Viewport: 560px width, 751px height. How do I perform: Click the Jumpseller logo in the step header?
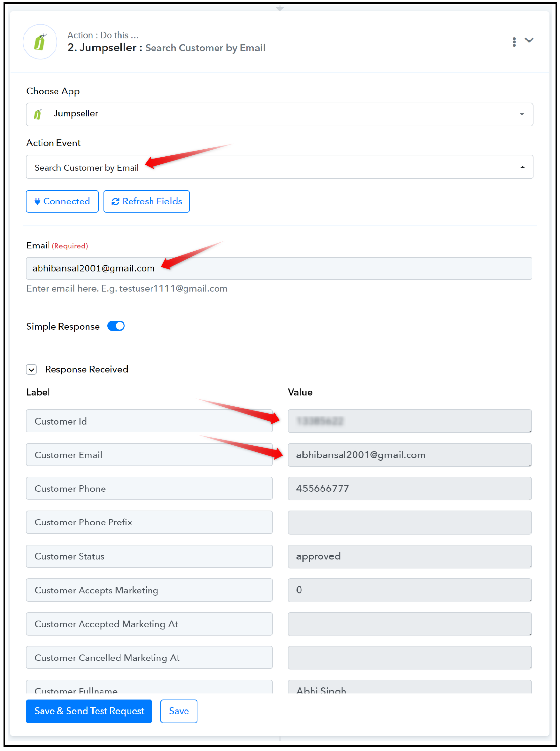40,43
